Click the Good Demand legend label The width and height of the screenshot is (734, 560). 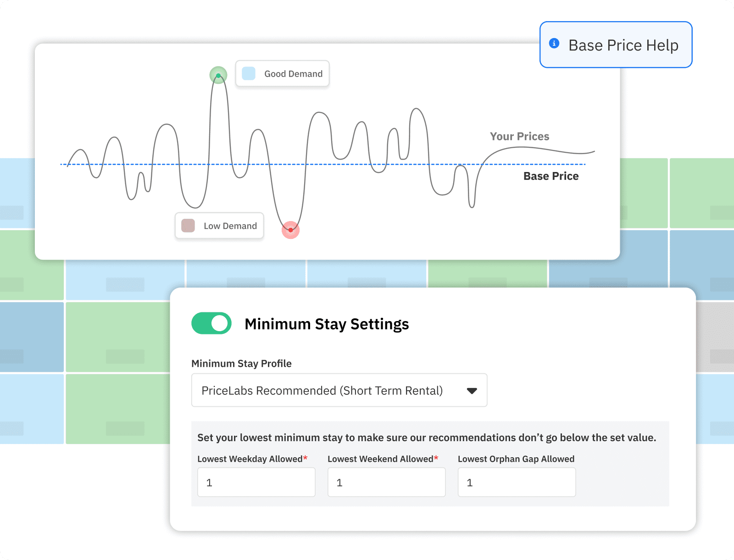[293, 74]
